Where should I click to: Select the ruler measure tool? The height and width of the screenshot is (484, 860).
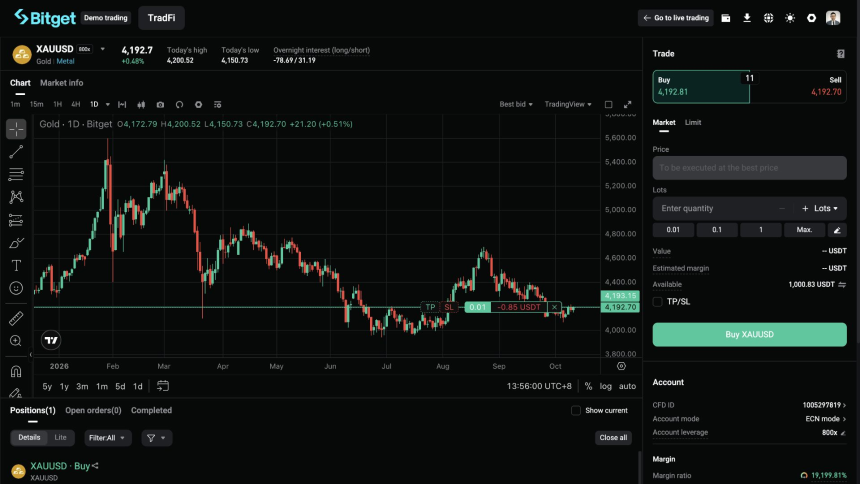click(16, 318)
